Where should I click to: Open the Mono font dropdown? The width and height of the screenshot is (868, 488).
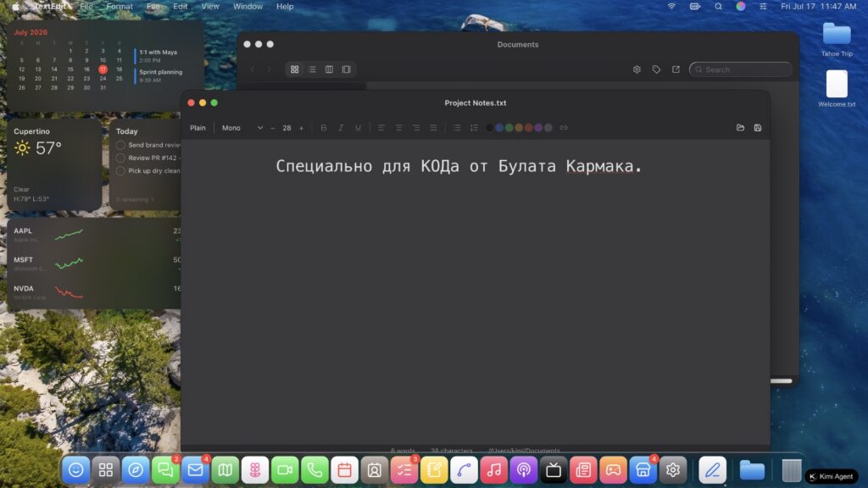tap(242, 128)
